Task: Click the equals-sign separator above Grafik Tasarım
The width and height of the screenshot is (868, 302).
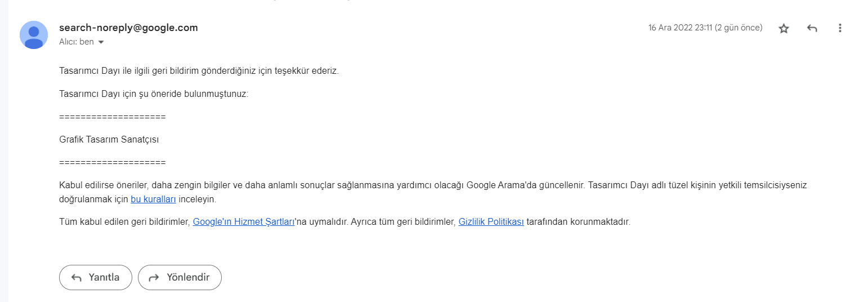Action: click(112, 117)
